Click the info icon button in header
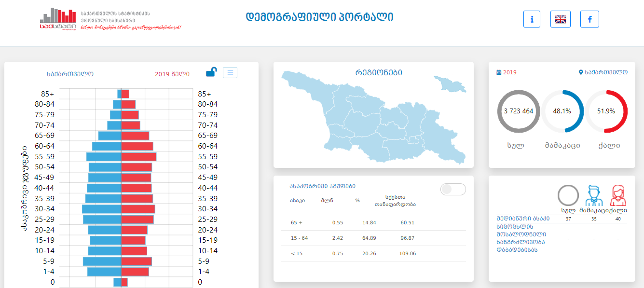This screenshot has height=288, width=644. click(532, 19)
